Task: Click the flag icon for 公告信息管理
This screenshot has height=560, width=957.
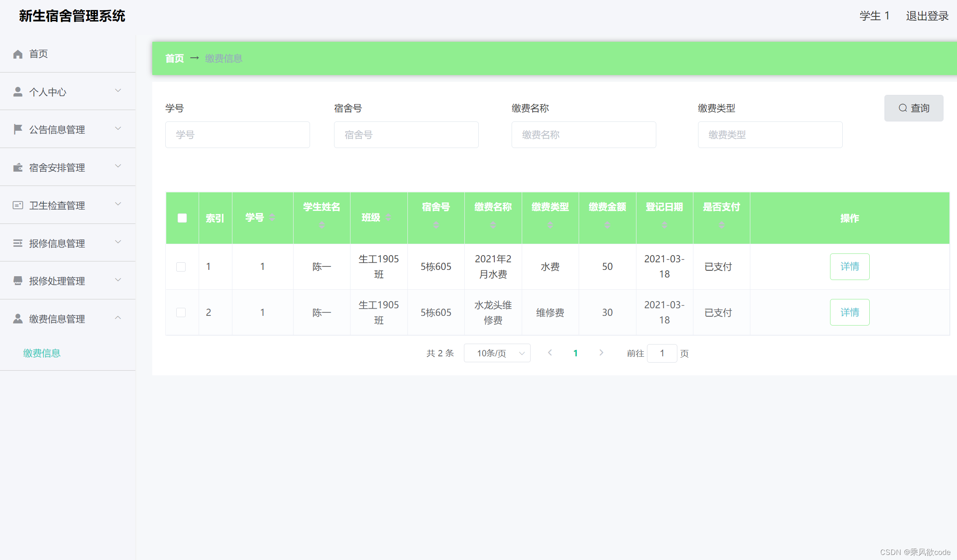Action: pos(18,129)
